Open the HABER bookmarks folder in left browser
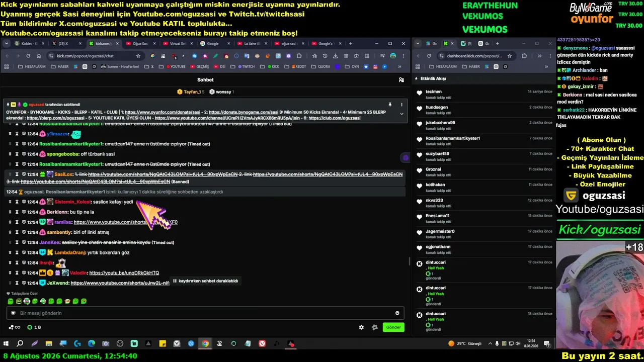The image size is (644, 362). 59,66
